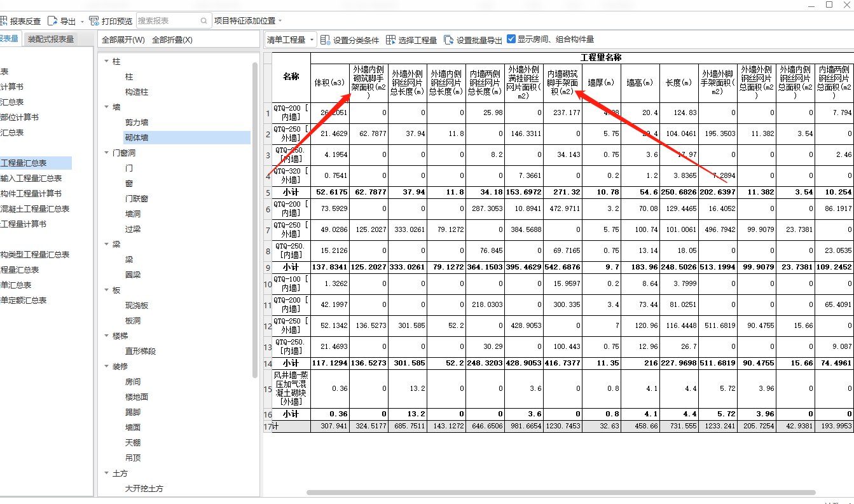Viewport: 854px width, 504px height.
Task: Open 单定额汇总表 report in left list
Action: coord(24,301)
